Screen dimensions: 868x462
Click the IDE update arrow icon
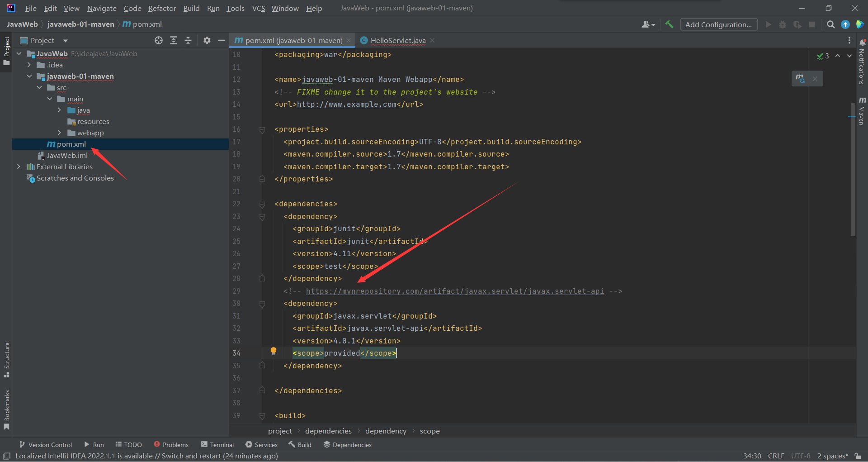point(845,24)
